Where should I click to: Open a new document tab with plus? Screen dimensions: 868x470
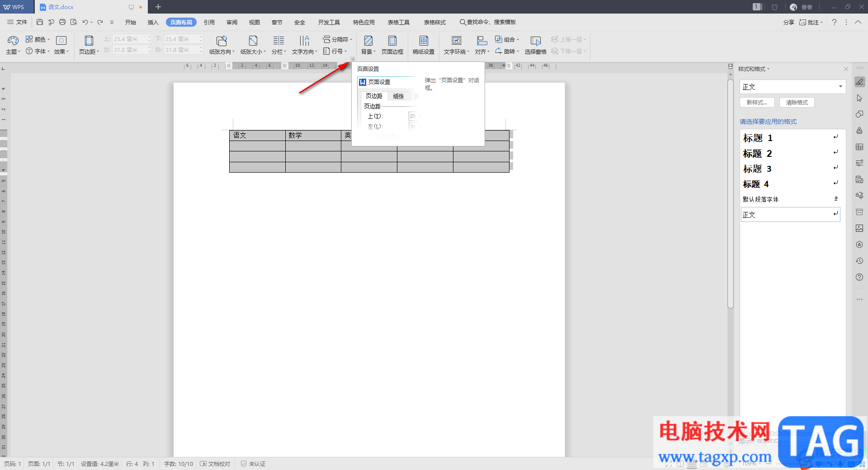pos(158,7)
